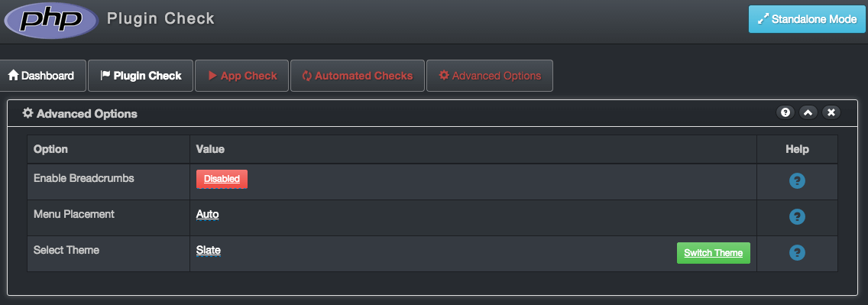
Task: Open help for Enable Breadcrumbs option
Action: pos(797,180)
